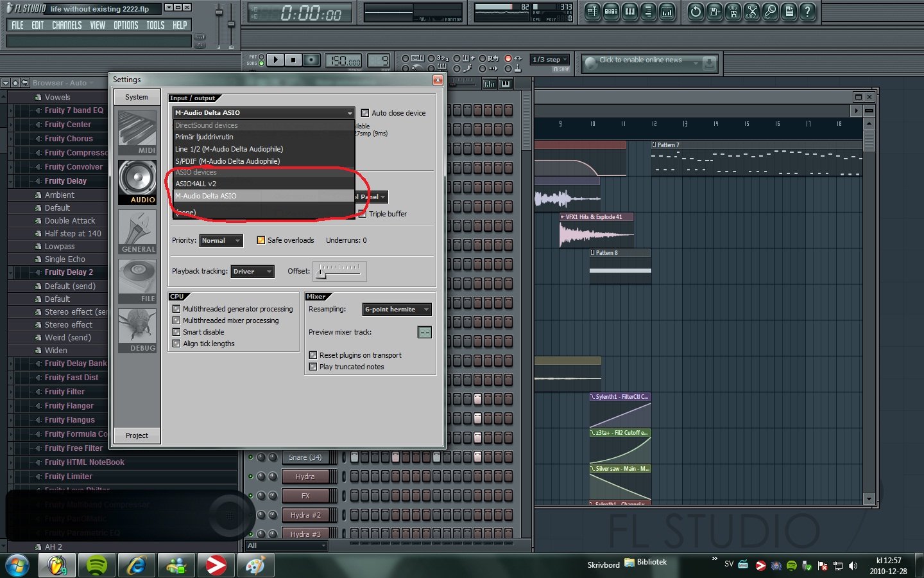
Task: Open the project info document icon
Action: coord(789,11)
